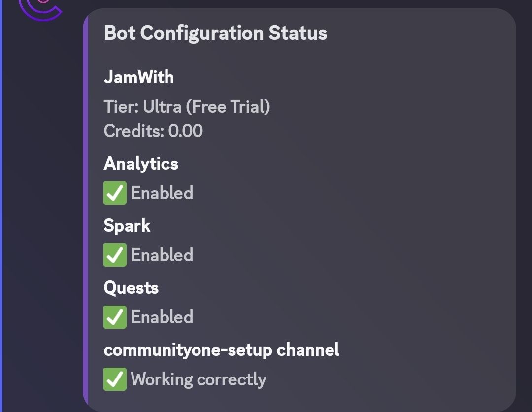Click the Credits: 0.00 balance text
Screen dimensions: 532x412
153,131
